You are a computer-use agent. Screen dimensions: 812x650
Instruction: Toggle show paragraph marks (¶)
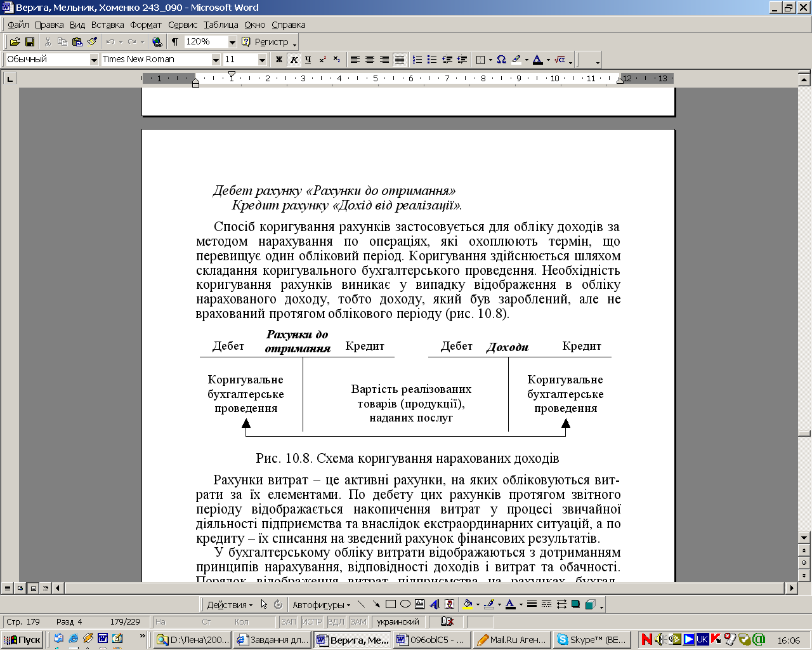pos(175,42)
